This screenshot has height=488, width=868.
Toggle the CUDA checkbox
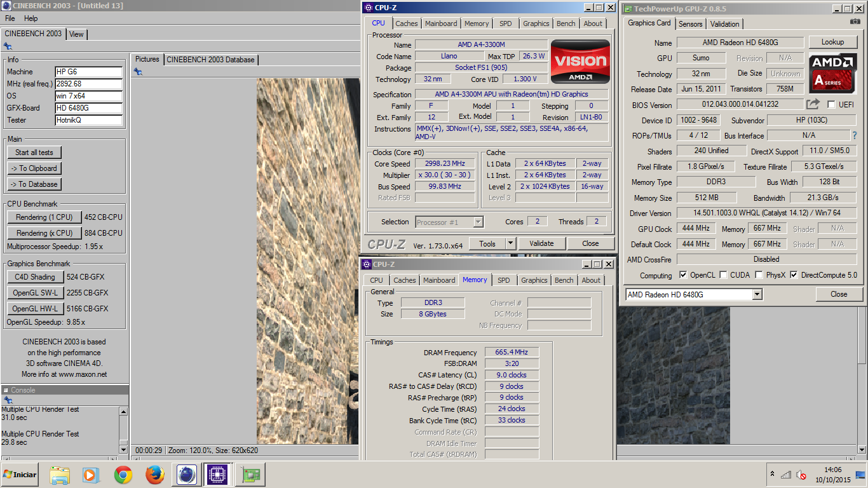tap(722, 275)
